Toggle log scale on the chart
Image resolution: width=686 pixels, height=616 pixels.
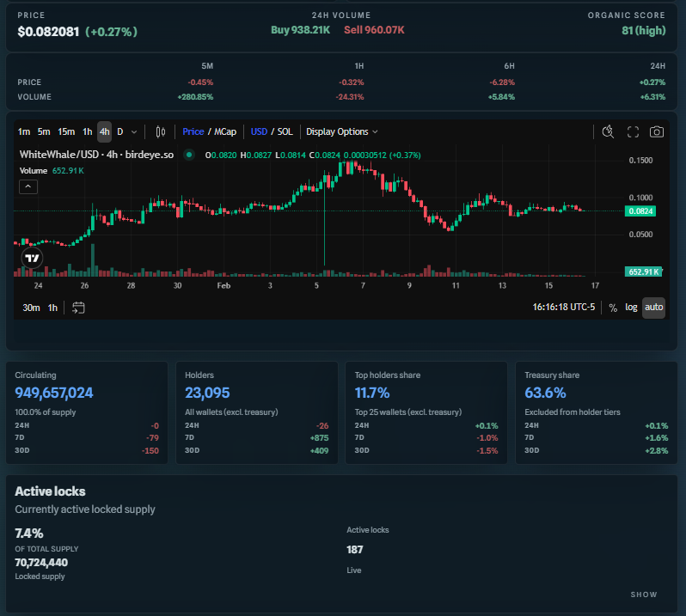(x=631, y=308)
